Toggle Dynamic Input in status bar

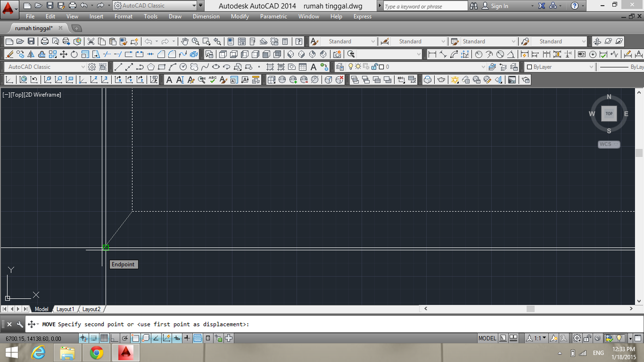177,338
